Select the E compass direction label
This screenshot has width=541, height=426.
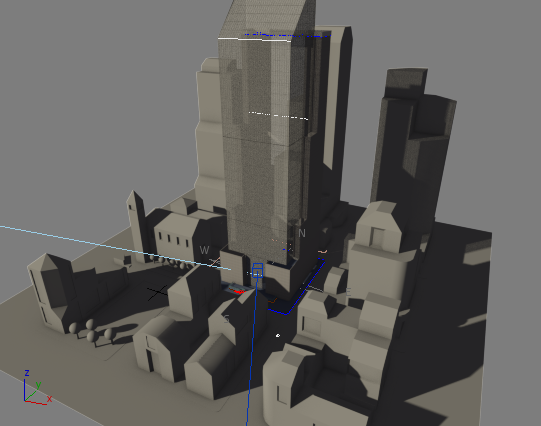click(x=348, y=293)
